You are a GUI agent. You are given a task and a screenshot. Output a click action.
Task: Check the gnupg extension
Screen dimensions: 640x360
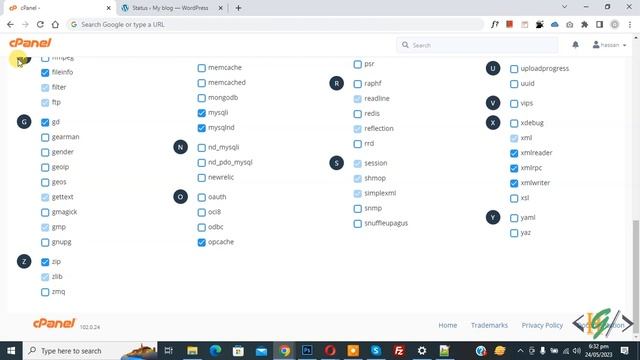45,243
